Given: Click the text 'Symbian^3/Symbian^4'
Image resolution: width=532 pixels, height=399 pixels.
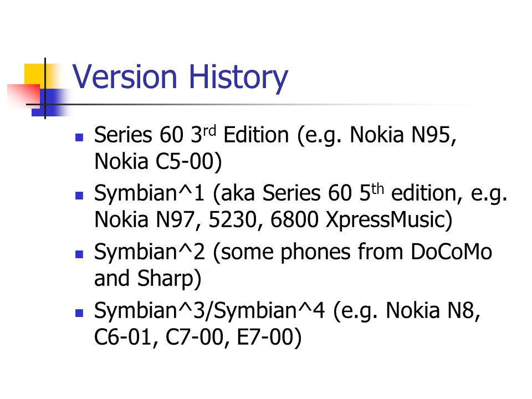Looking at the screenshot, I should point(209,311).
